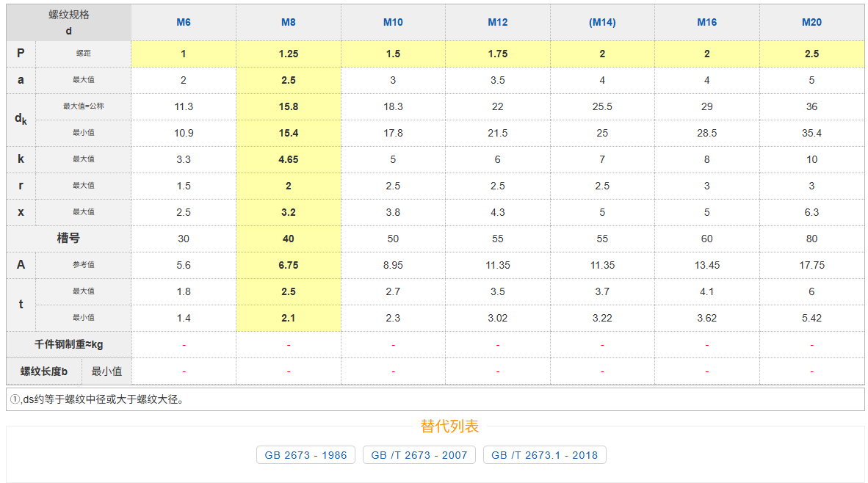Click the (M14) column header
This screenshot has width=868, height=483.
point(602,23)
